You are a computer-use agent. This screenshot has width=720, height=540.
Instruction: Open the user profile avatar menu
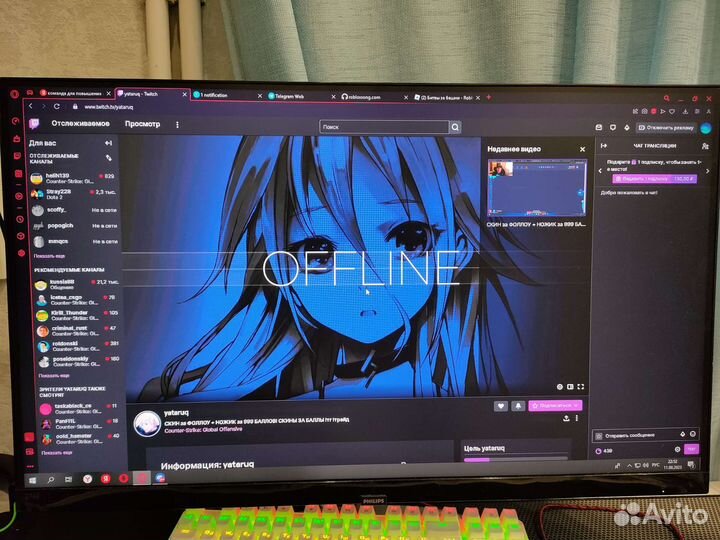click(x=706, y=128)
